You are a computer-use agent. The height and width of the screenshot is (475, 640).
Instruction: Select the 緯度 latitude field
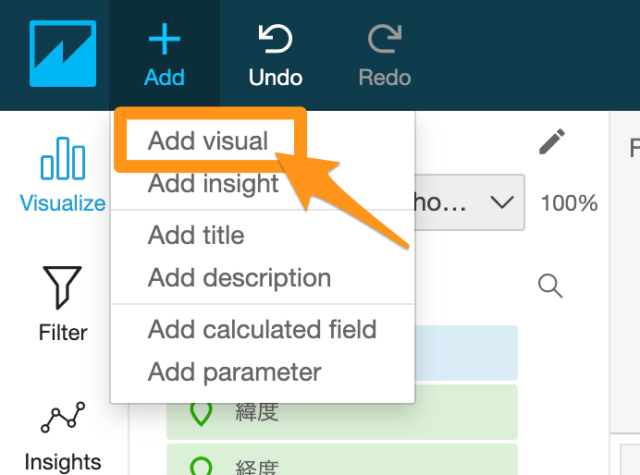(x=342, y=412)
